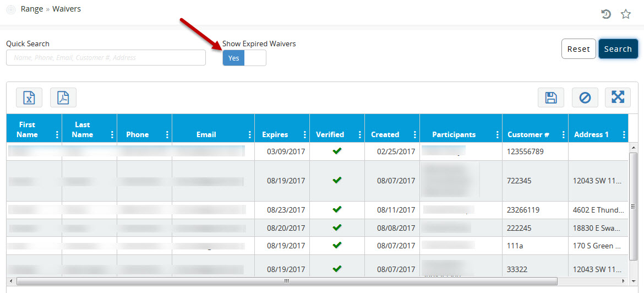
Task: Clear grid settings circle-slash icon
Action: click(585, 97)
